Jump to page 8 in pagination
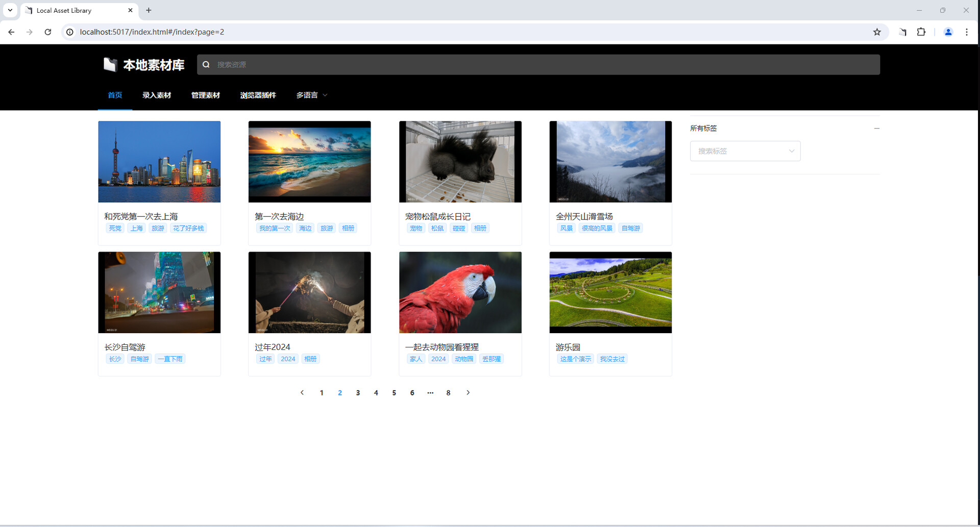 point(448,393)
